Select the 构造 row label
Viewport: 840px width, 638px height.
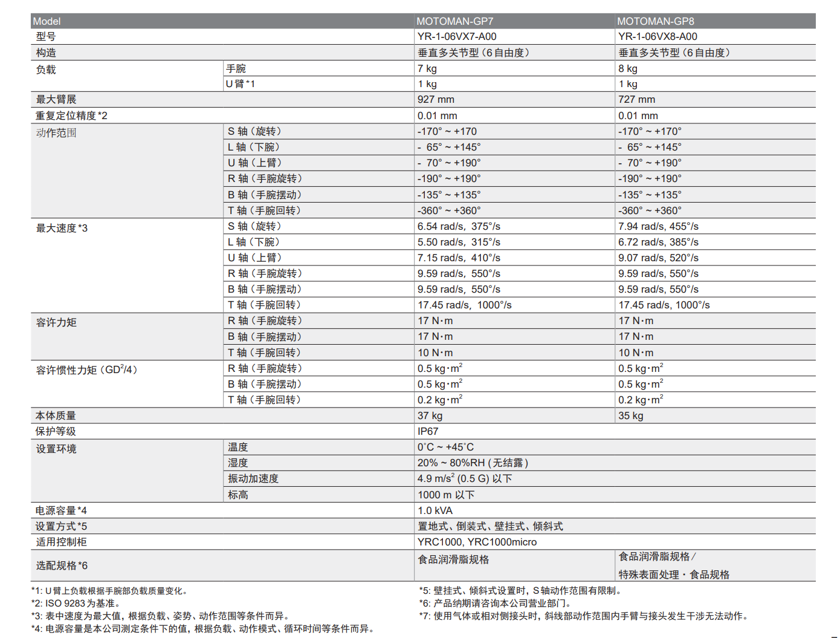point(46,53)
